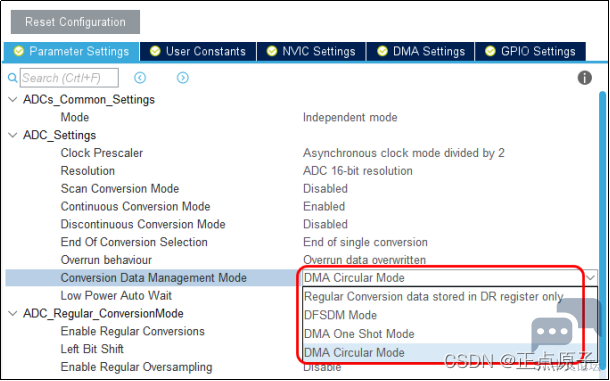Click the DMA Settings green check icon
610x381 pixels.
(382, 51)
